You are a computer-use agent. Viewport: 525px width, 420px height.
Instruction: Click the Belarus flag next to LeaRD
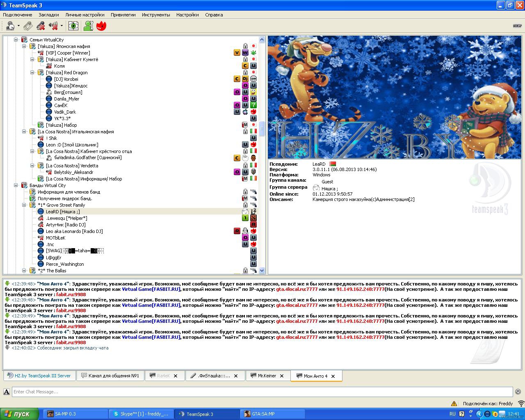332,164
